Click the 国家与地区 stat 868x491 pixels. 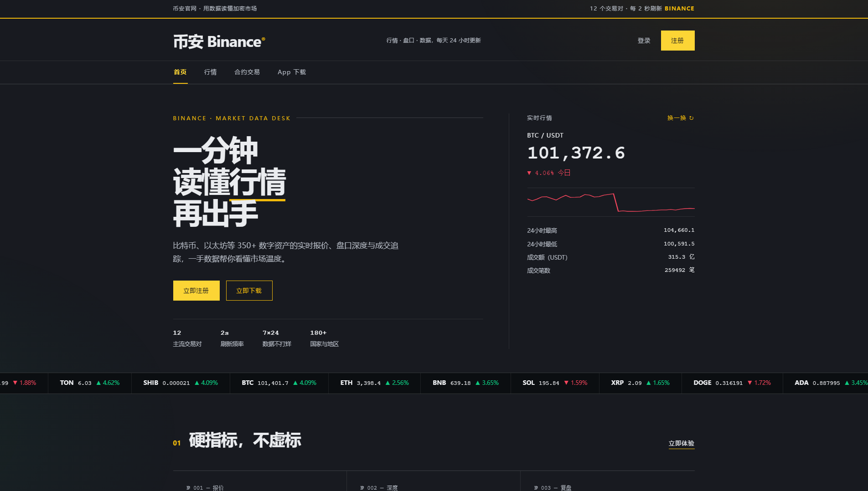(x=325, y=338)
